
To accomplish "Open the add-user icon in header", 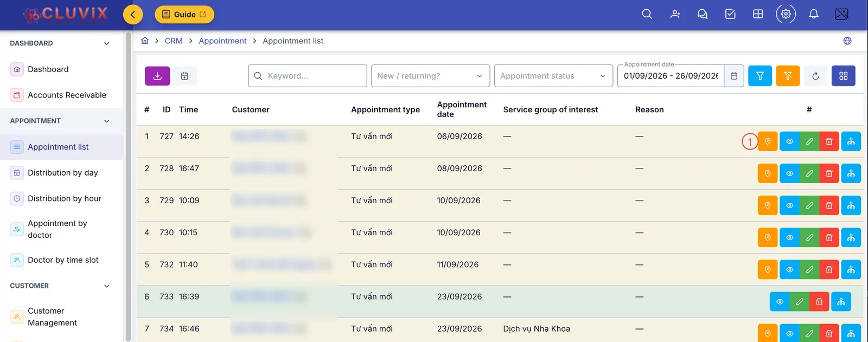I will coord(675,14).
